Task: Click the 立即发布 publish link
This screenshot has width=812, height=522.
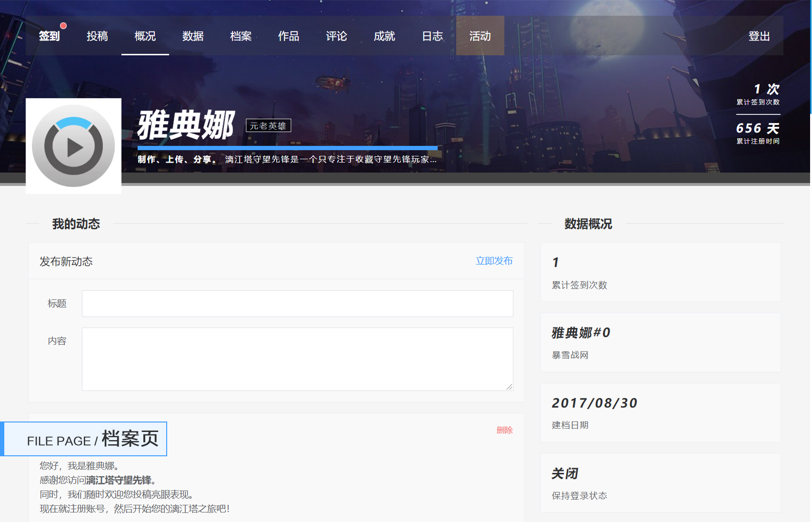Action: 494,261
